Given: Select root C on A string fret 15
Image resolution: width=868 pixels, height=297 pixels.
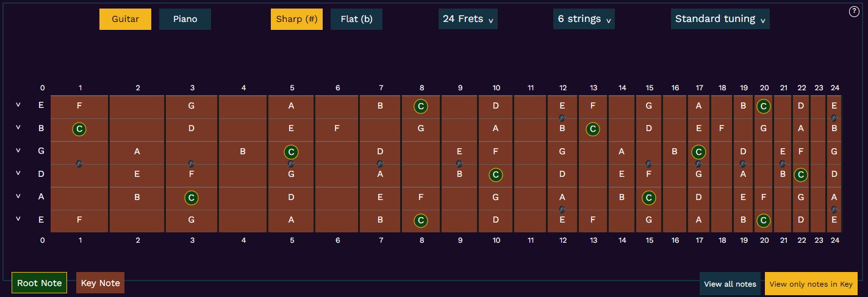Looking at the screenshot, I should pyautogui.click(x=649, y=198).
